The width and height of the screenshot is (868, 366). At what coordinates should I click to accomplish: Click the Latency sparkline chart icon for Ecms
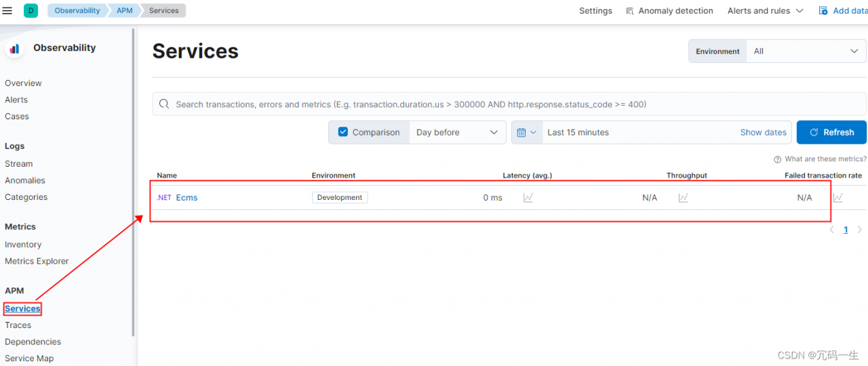528,198
